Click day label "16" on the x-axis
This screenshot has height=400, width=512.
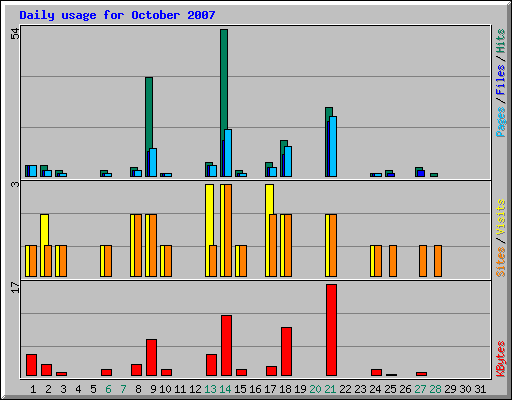click(x=255, y=389)
